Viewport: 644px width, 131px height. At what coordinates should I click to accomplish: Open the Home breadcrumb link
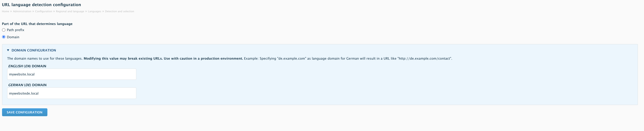pos(5,11)
